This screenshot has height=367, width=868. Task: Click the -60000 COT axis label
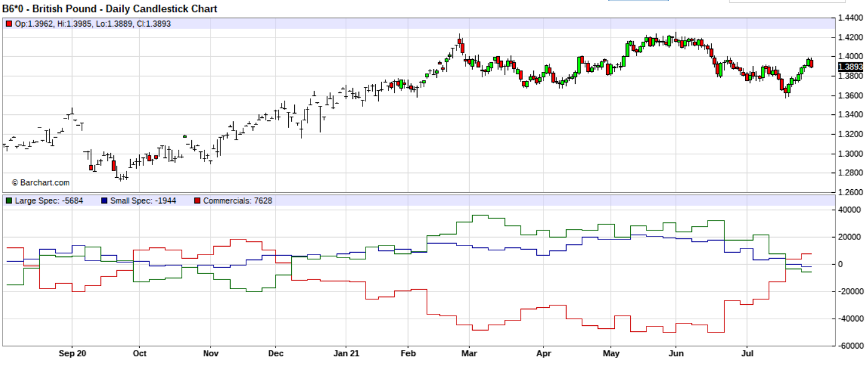point(849,346)
